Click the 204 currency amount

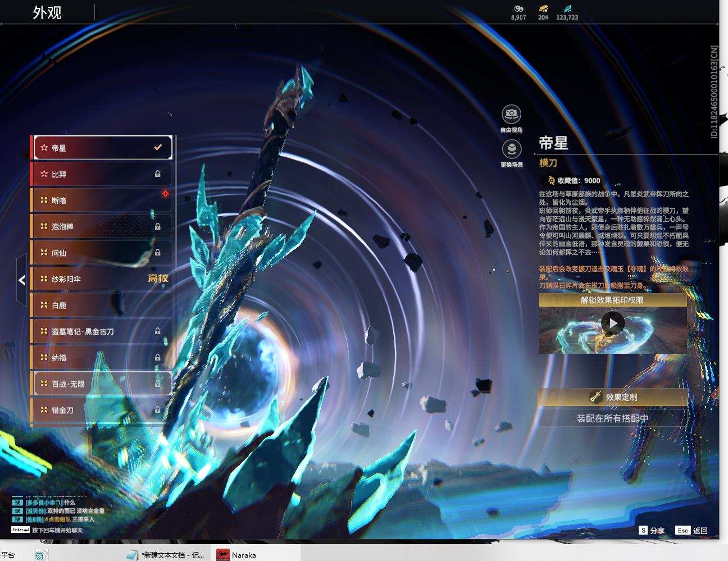(543, 17)
